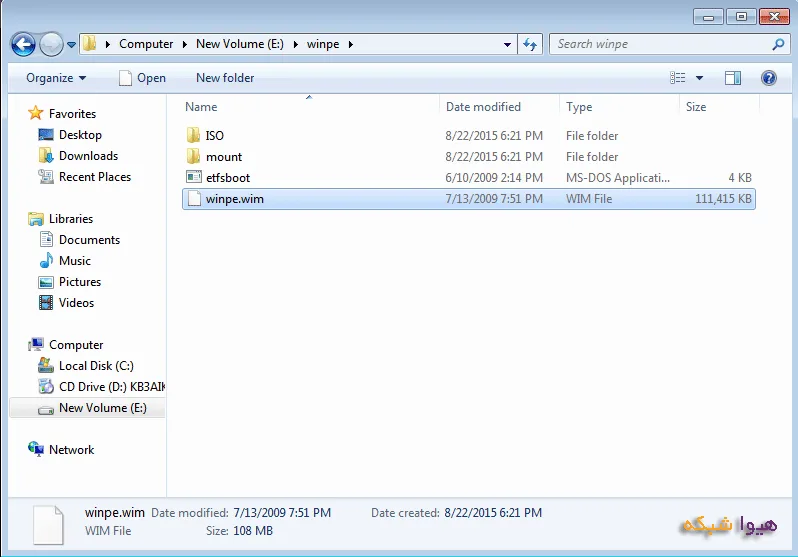This screenshot has height=557, width=798.
Task: Click the Documents library icon
Action: (x=46, y=239)
